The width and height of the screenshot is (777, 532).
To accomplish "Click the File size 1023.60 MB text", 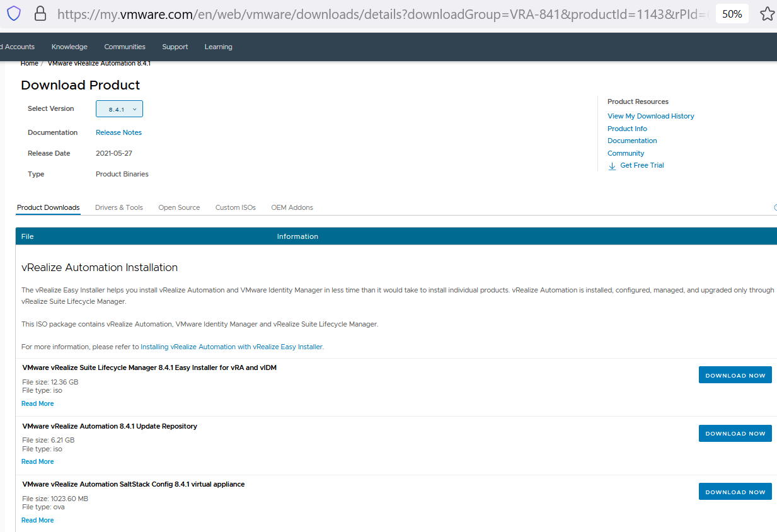I will (x=55, y=499).
